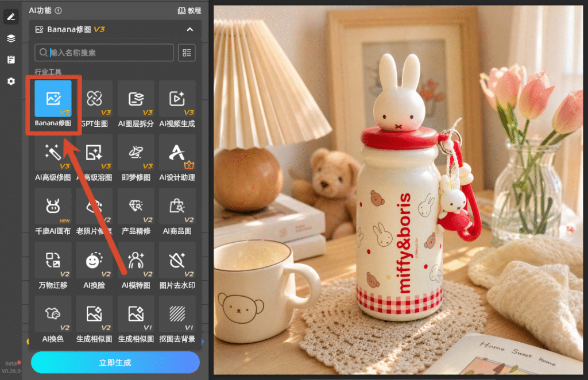Open settings via the gear icon
The height and width of the screenshot is (380, 588).
[11, 82]
